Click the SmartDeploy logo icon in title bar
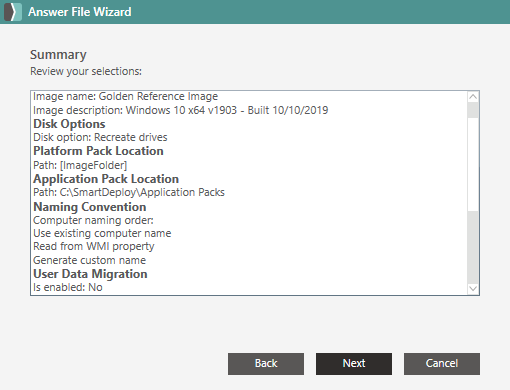The height and width of the screenshot is (390, 510). pos(13,12)
